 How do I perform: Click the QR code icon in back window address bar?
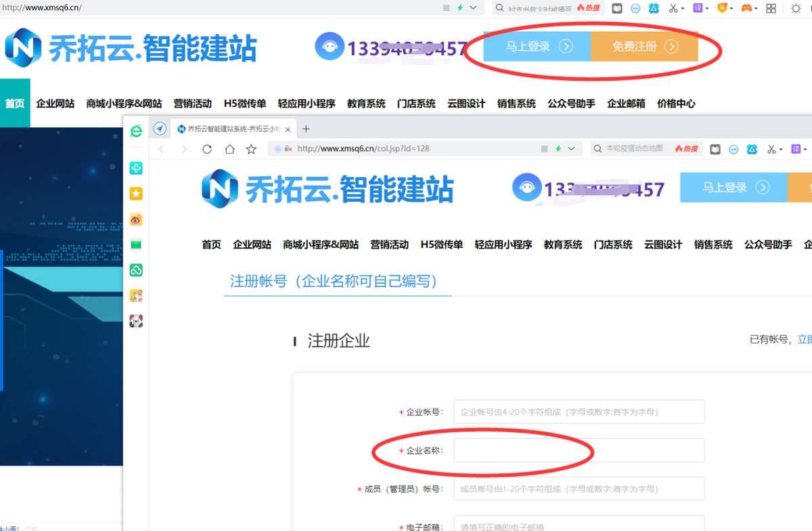(447, 8)
